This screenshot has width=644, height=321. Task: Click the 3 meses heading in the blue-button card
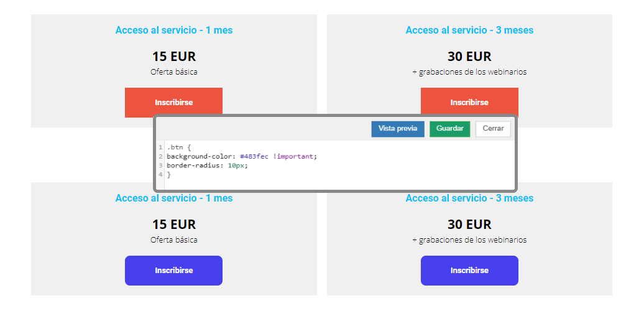(x=469, y=198)
